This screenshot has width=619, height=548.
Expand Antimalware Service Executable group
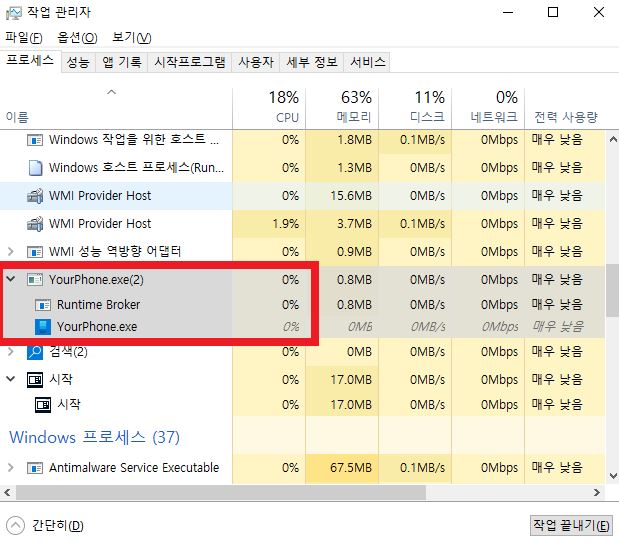(x=11, y=467)
